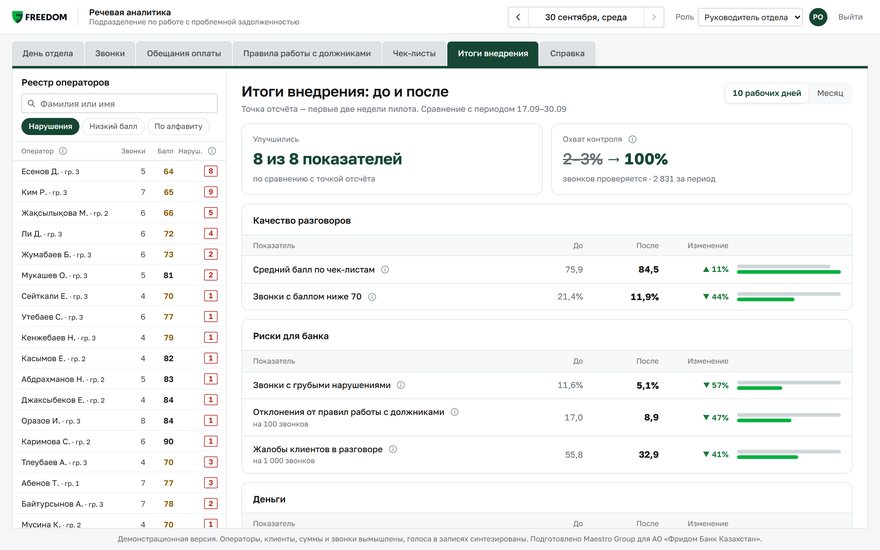
Task: Click the Деньги section heading
Action: (x=269, y=499)
